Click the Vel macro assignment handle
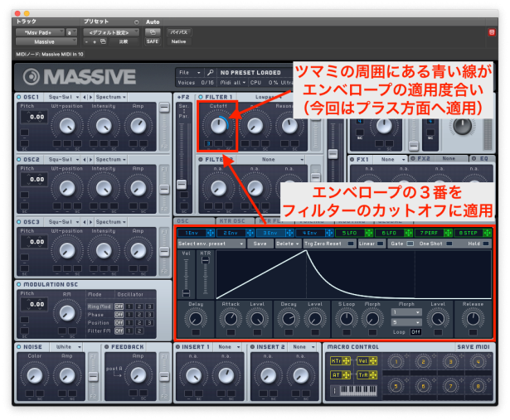The image size is (510, 420). [x=372, y=361]
